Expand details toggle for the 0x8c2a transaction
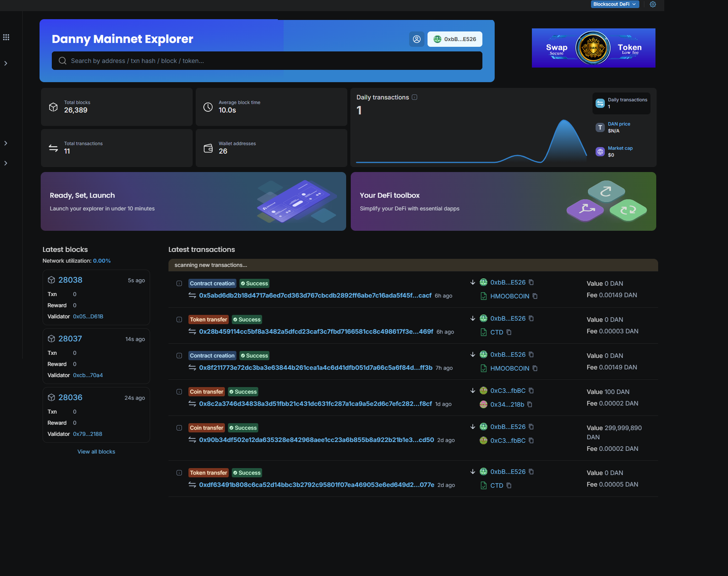728x576 pixels. pos(179,392)
